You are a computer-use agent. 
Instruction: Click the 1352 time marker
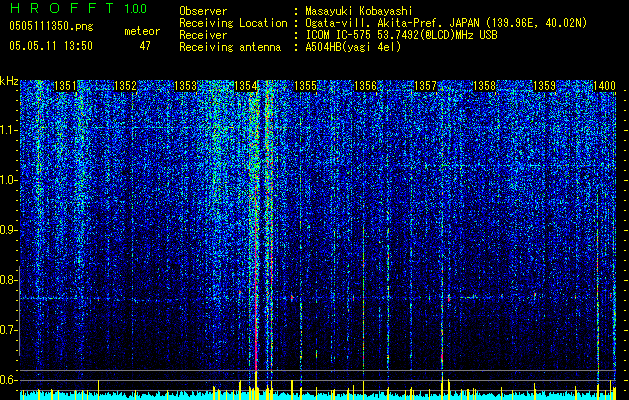pyautogui.click(x=125, y=86)
